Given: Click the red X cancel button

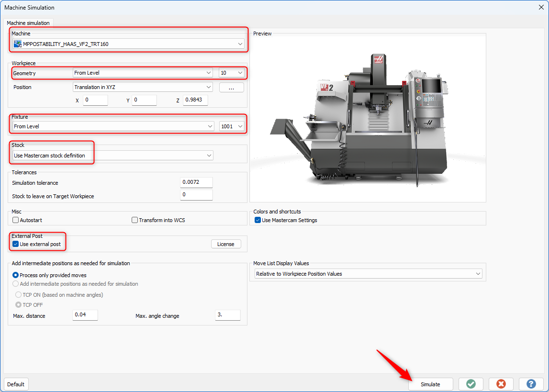Looking at the screenshot, I should 501,384.
